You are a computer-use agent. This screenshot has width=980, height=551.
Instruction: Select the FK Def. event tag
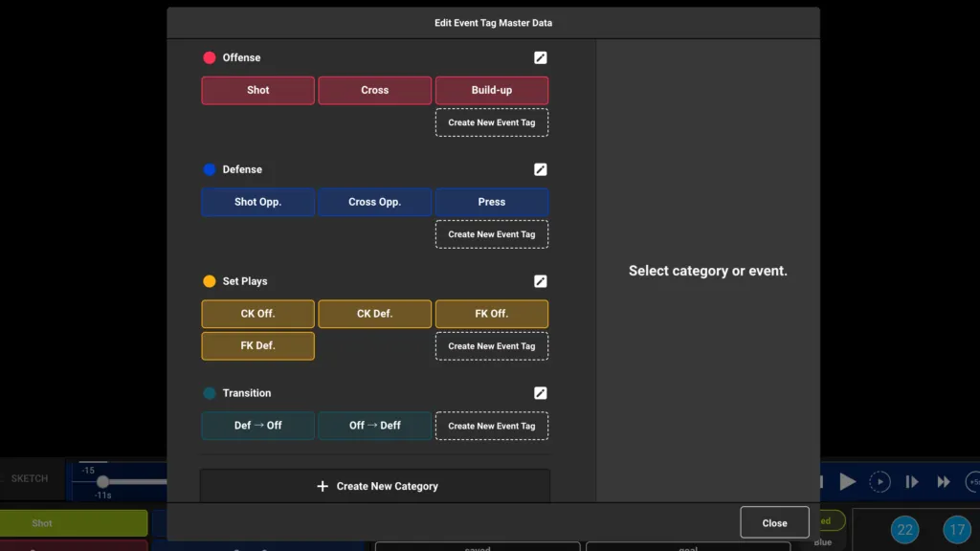coord(258,345)
